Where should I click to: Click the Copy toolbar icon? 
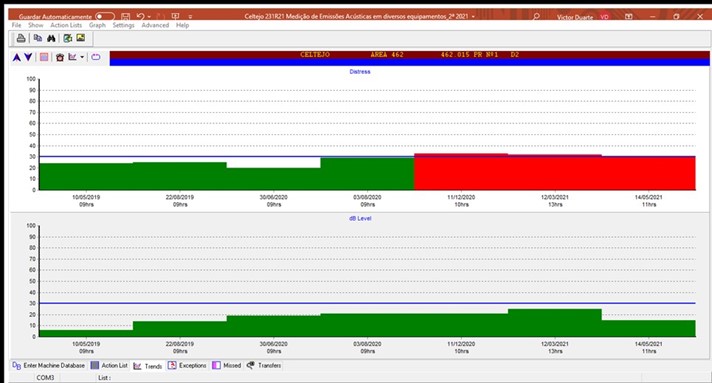(x=38, y=38)
